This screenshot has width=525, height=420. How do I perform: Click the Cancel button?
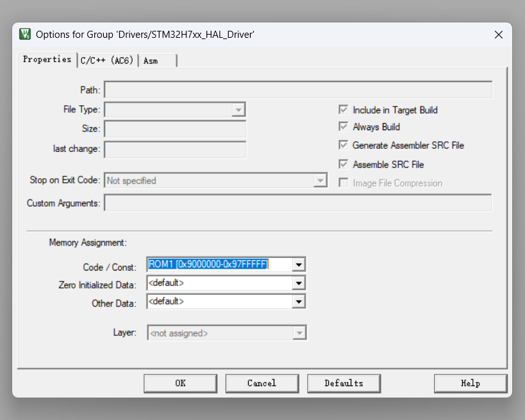click(x=262, y=383)
